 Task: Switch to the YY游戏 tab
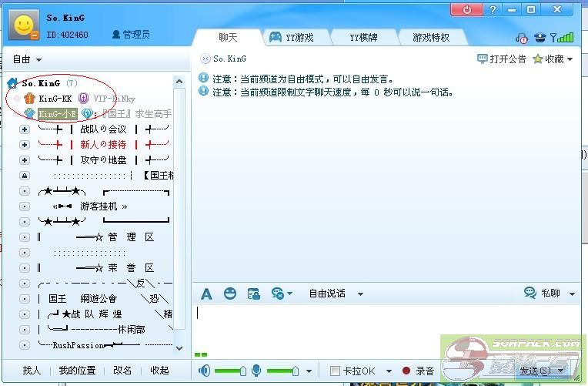[291, 37]
